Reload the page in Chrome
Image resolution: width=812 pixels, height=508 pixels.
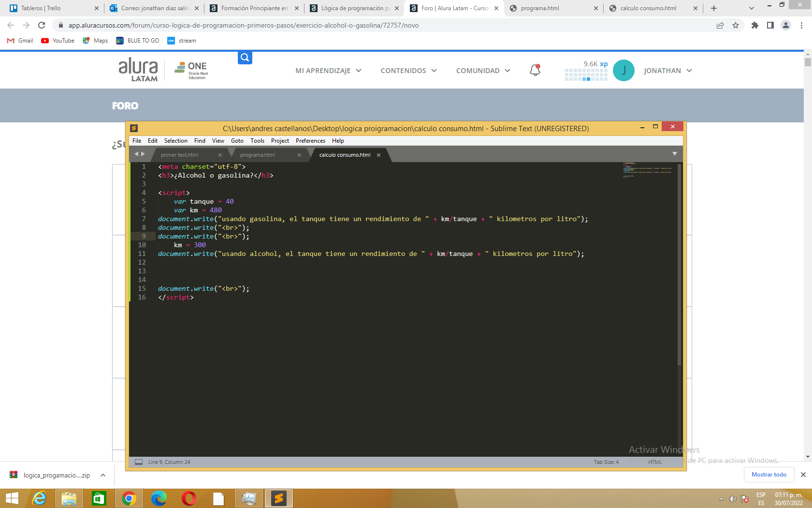[x=42, y=25]
